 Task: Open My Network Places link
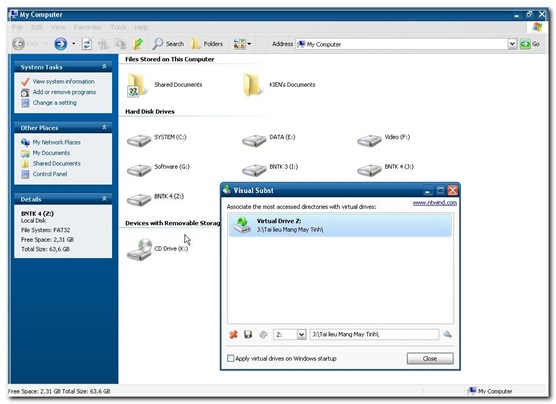pos(56,142)
